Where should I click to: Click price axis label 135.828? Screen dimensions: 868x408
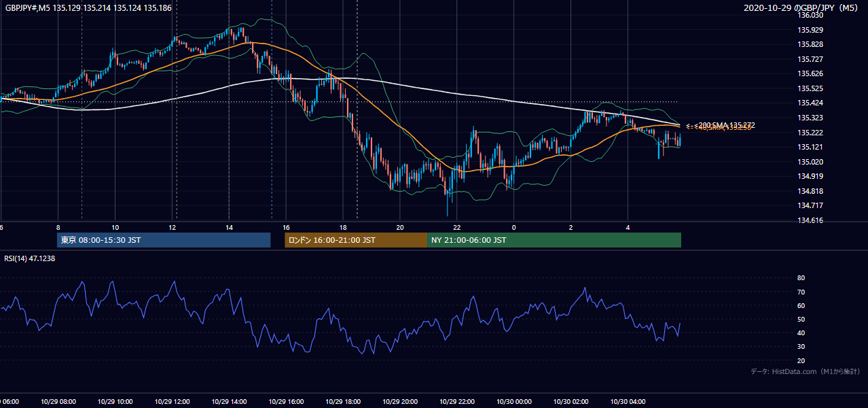pyautogui.click(x=811, y=45)
